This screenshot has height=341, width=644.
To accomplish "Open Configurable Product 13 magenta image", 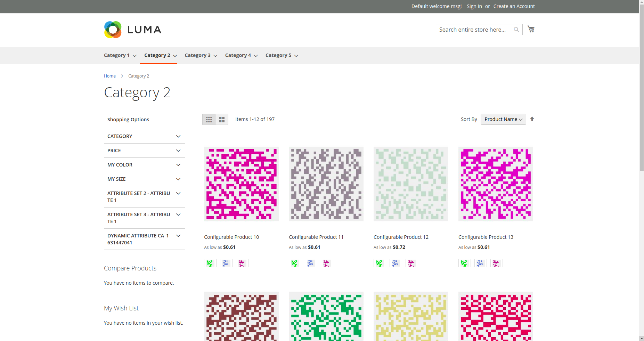I will click(496, 184).
